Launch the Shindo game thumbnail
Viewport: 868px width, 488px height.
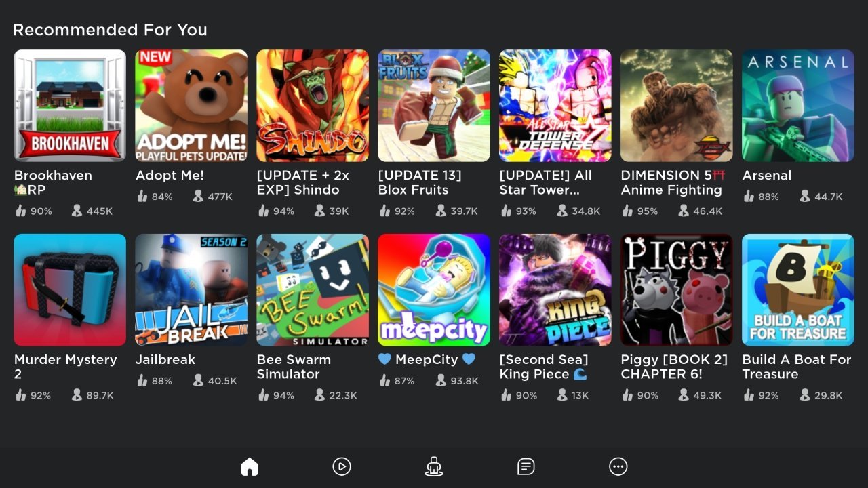point(313,106)
